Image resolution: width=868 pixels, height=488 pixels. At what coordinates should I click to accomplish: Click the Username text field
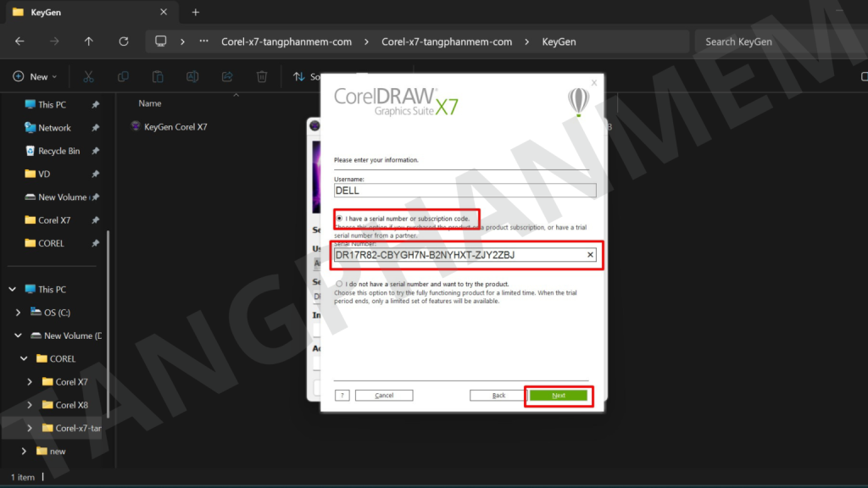tap(465, 191)
